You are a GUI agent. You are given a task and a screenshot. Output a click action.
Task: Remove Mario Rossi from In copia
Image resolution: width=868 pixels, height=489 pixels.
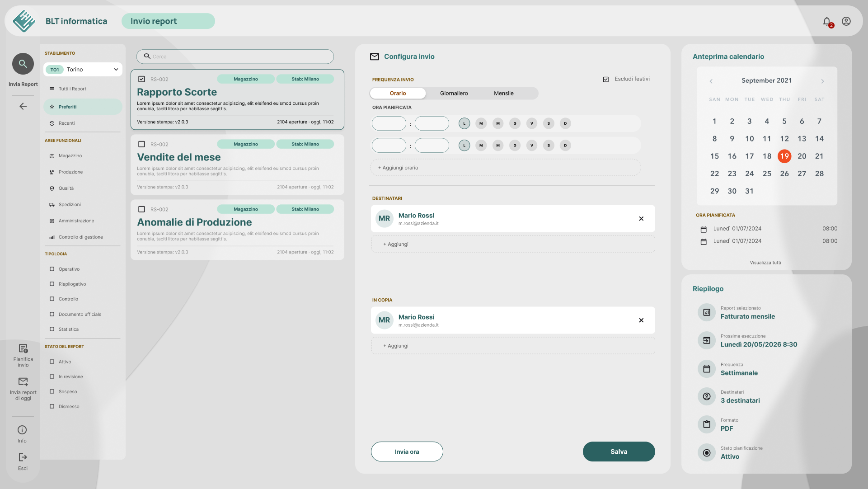[x=641, y=320]
